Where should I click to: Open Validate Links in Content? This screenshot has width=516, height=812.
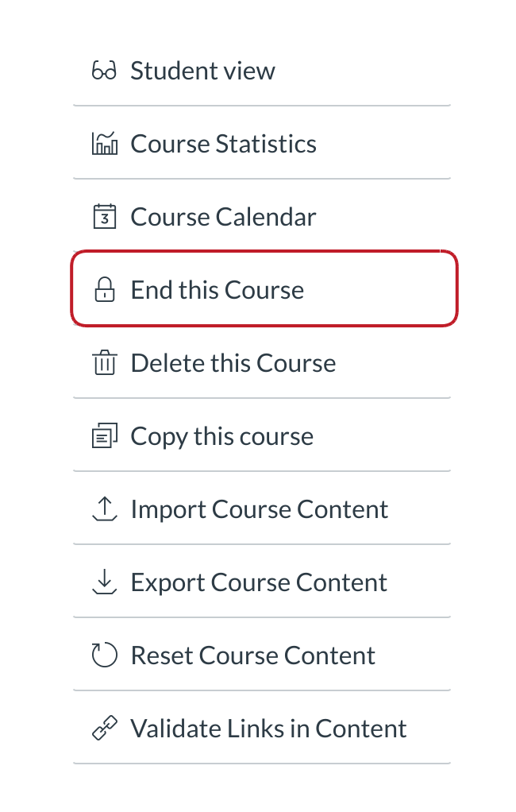click(269, 729)
